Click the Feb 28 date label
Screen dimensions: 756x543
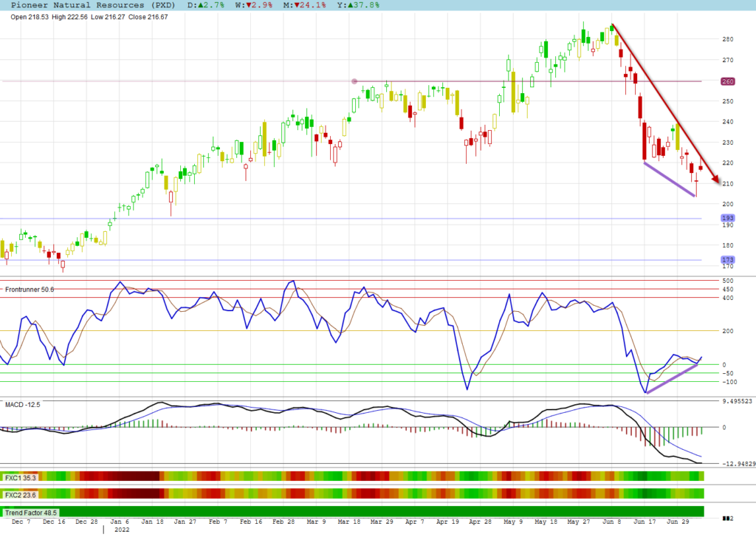pyautogui.click(x=283, y=522)
